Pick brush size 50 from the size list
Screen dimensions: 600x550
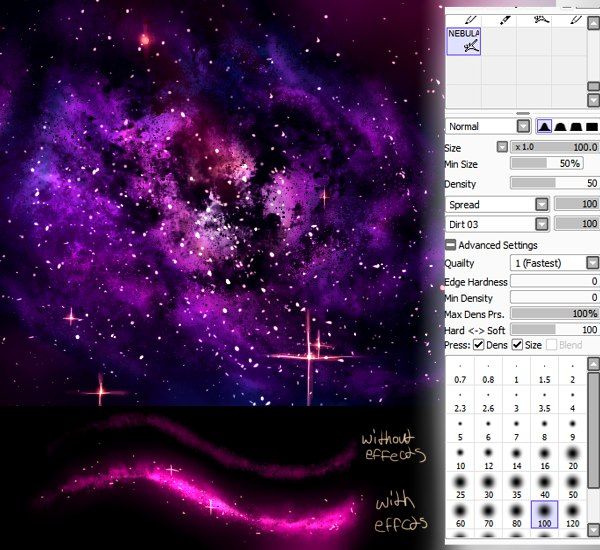pyautogui.click(x=572, y=486)
